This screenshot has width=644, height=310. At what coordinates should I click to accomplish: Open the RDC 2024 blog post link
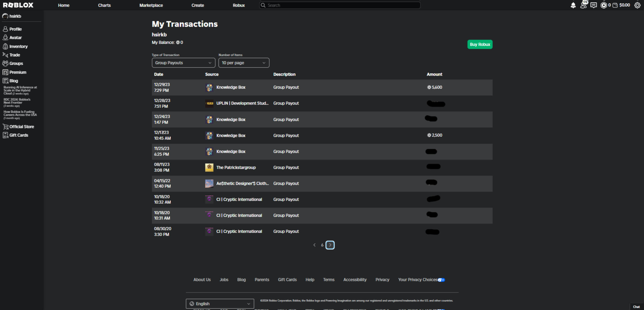(x=17, y=102)
